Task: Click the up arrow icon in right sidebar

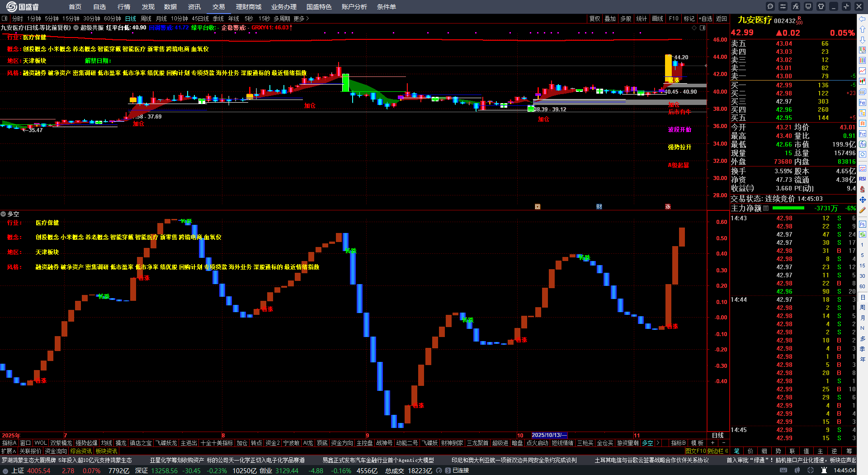Action: 863,29
